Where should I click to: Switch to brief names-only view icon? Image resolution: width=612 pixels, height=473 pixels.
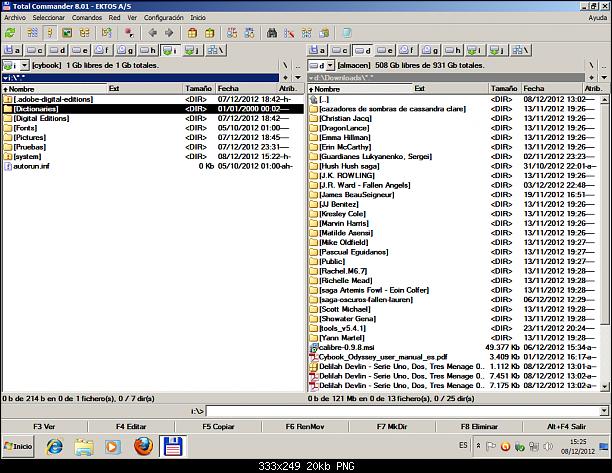pyautogui.click(x=32, y=33)
